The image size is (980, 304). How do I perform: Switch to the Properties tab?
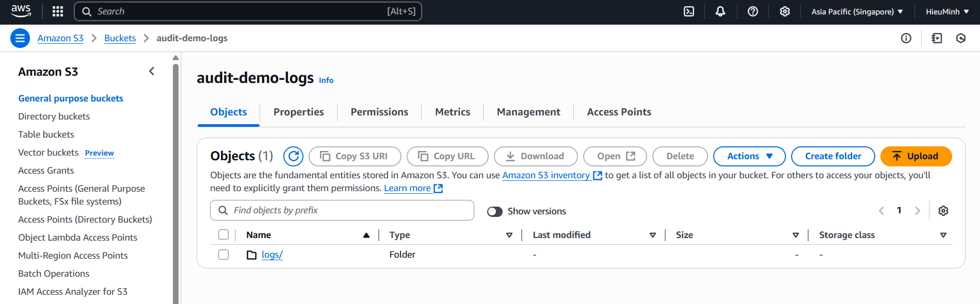point(299,112)
